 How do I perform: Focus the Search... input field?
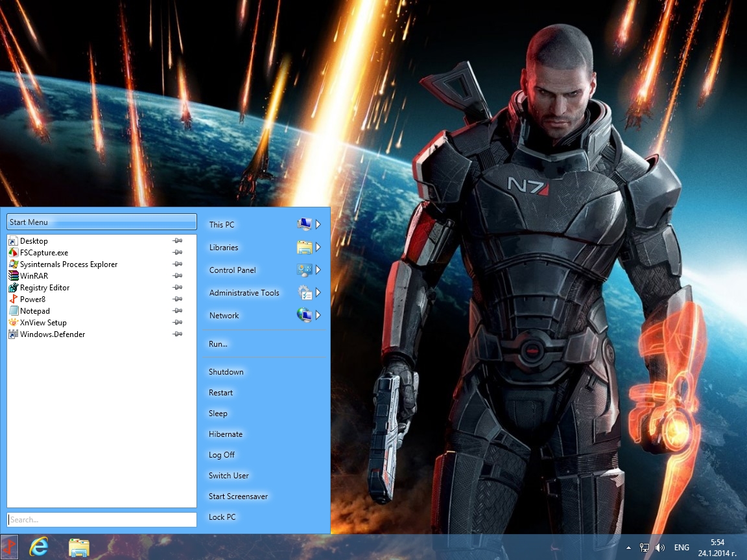click(101, 520)
